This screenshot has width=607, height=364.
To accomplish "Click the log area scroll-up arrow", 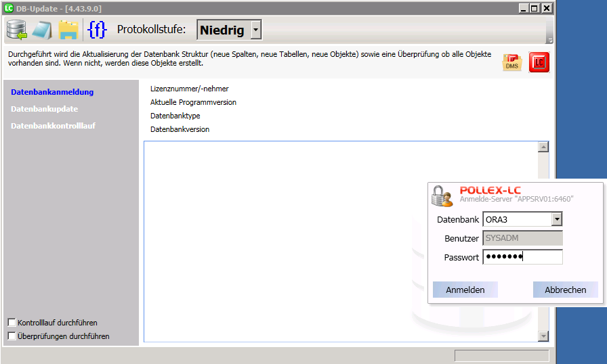I will point(543,147).
